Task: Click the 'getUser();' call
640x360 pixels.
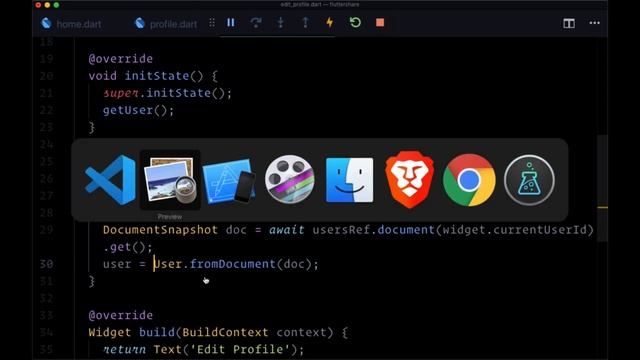Action: pyautogui.click(x=138, y=110)
